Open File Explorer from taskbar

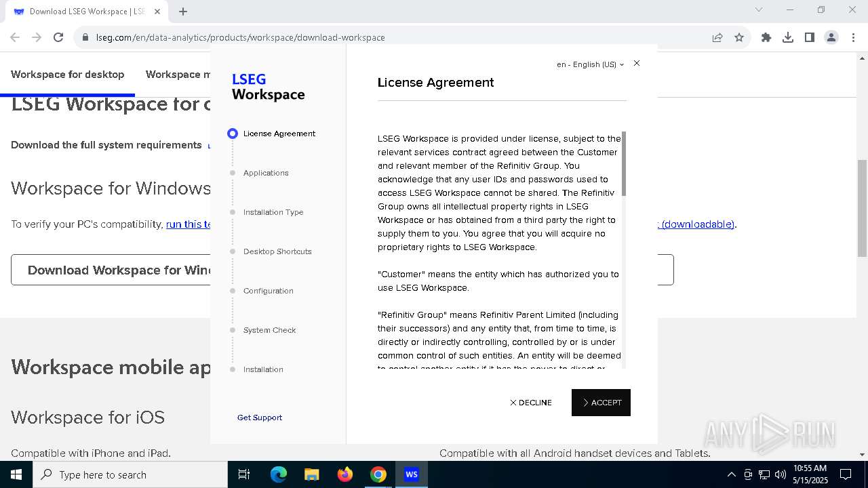312,474
